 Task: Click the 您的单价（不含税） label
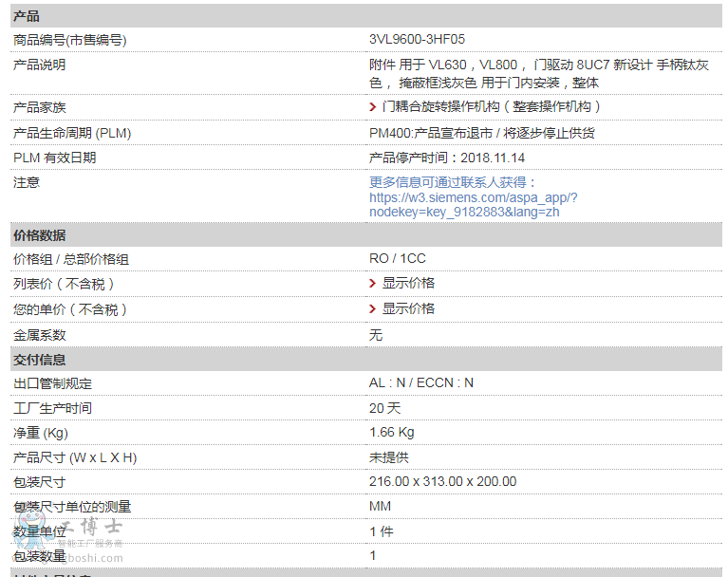coord(70,309)
